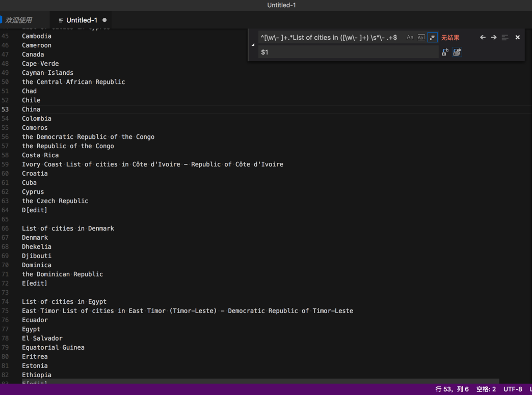Click the line 'Canada'
The image size is (532, 395).
[33, 54]
